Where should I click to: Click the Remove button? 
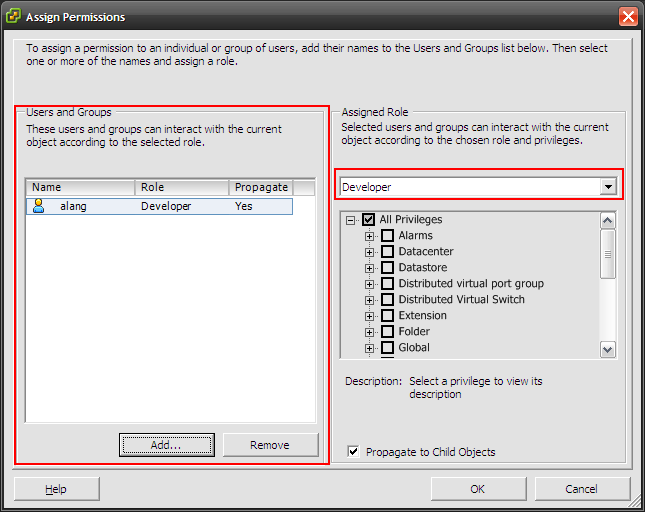pos(270,445)
